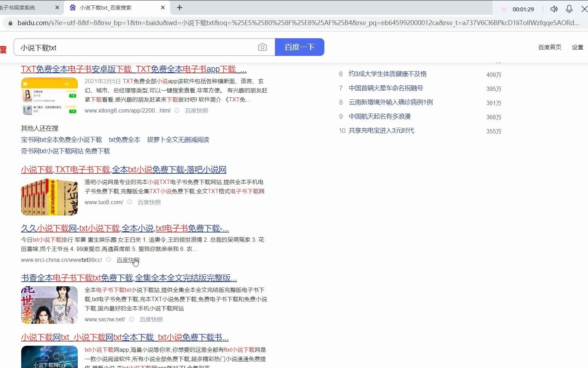Click the www.xitong8.com/app/2200...html URL

pyautogui.click(x=128, y=111)
